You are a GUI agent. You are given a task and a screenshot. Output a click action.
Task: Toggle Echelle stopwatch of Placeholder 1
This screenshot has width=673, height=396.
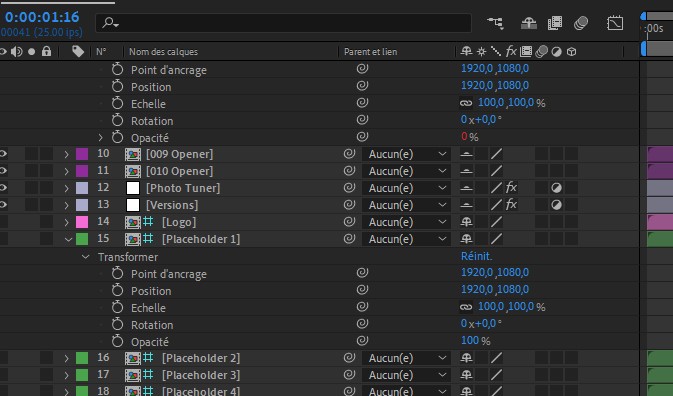click(x=117, y=307)
